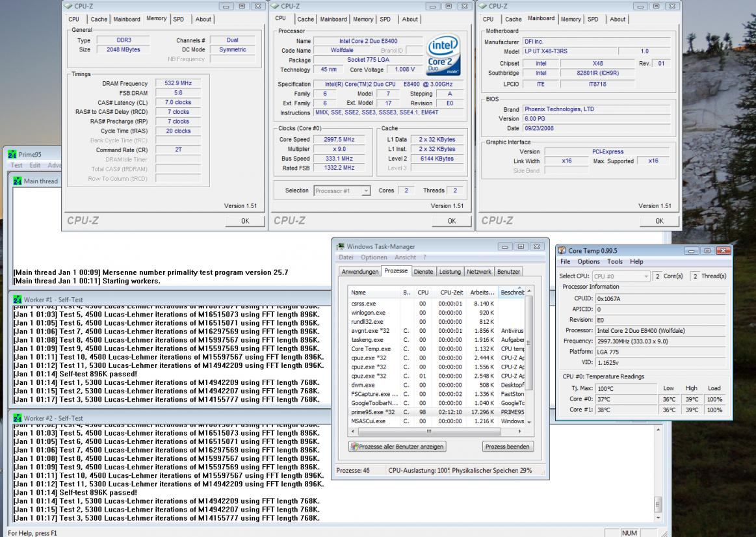Screen dimensions: 756x537
Task: Click the Windows Task-Manager title icon
Action: pos(341,246)
